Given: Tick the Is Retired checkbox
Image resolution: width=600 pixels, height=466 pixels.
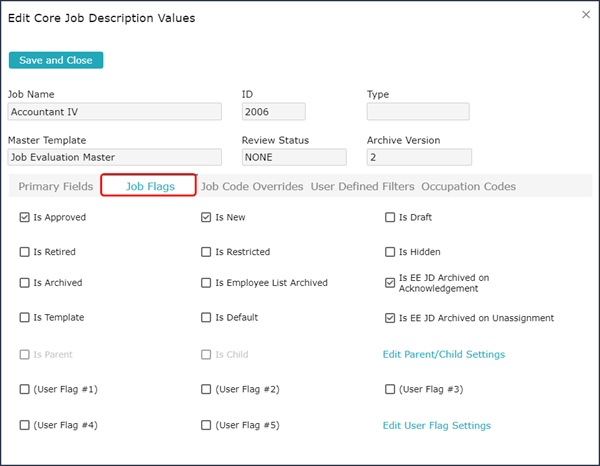Looking at the screenshot, I should pos(25,252).
